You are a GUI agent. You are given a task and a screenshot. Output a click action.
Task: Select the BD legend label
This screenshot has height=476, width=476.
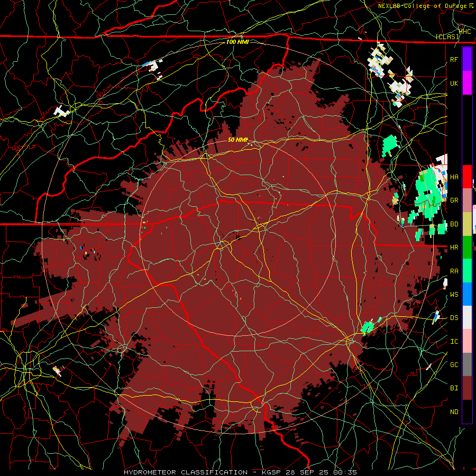click(454, 224)
